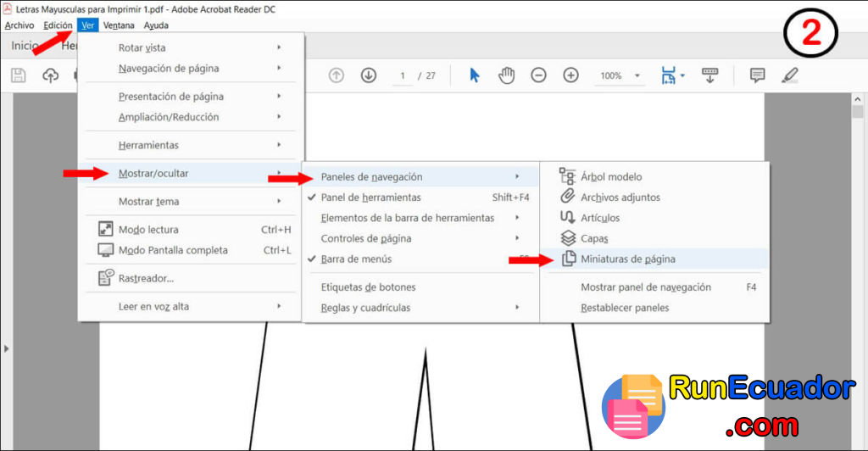Expand Mostrar tema submenu
This screenshot has width=868, height=451.
pyautogui.click(x=191, y=202)
